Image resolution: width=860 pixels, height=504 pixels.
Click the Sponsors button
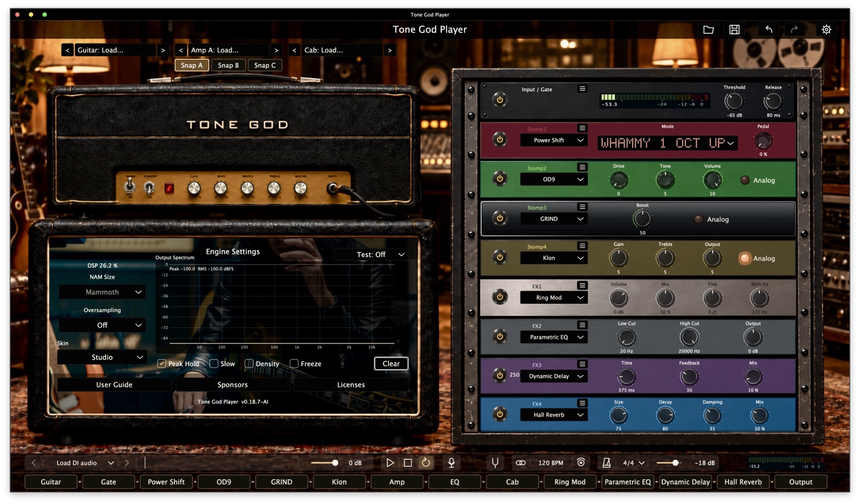232,385
